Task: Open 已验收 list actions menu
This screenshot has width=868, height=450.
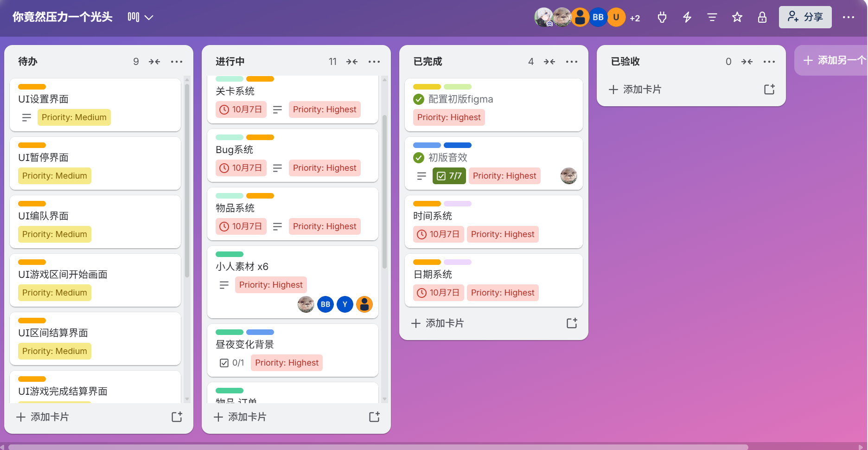Action: point(769,61)
